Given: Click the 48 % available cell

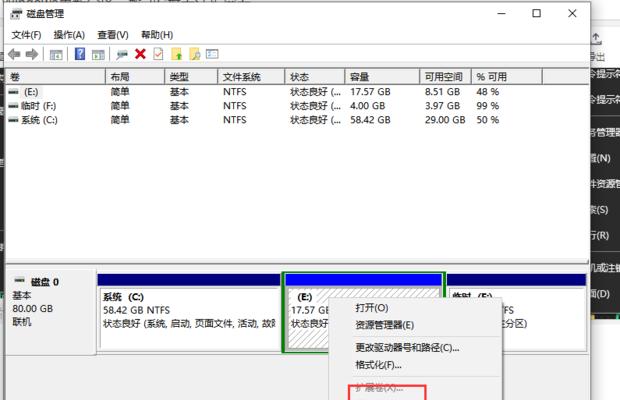Looking at the screenshot, I should tap(488, 92).
